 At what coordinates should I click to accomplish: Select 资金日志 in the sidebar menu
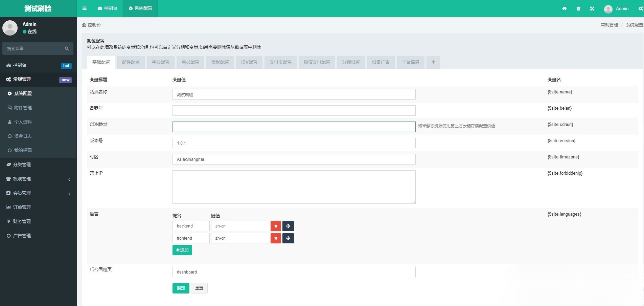click(x=23, y=136)
